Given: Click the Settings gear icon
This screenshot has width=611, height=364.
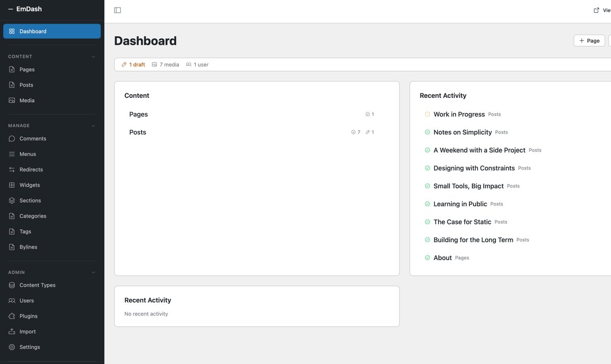Looking at the screenshot, I should (x=12, y=347).
